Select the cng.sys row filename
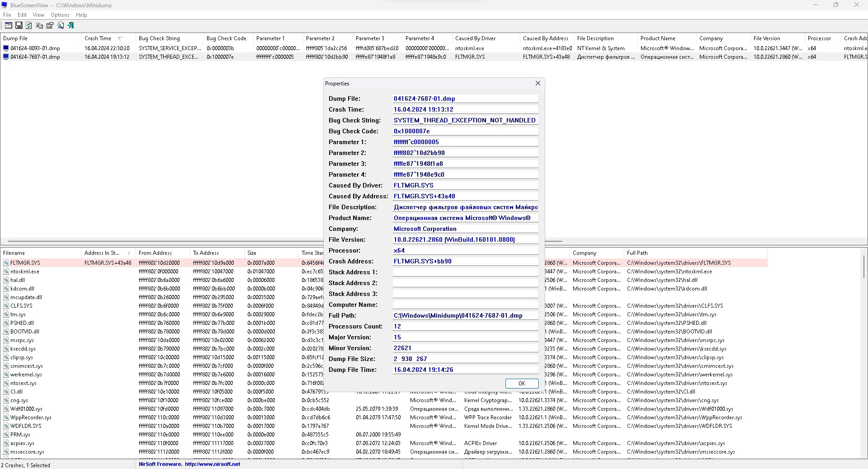Viewport: 868px width, 469px height. (x=19, y=400)
